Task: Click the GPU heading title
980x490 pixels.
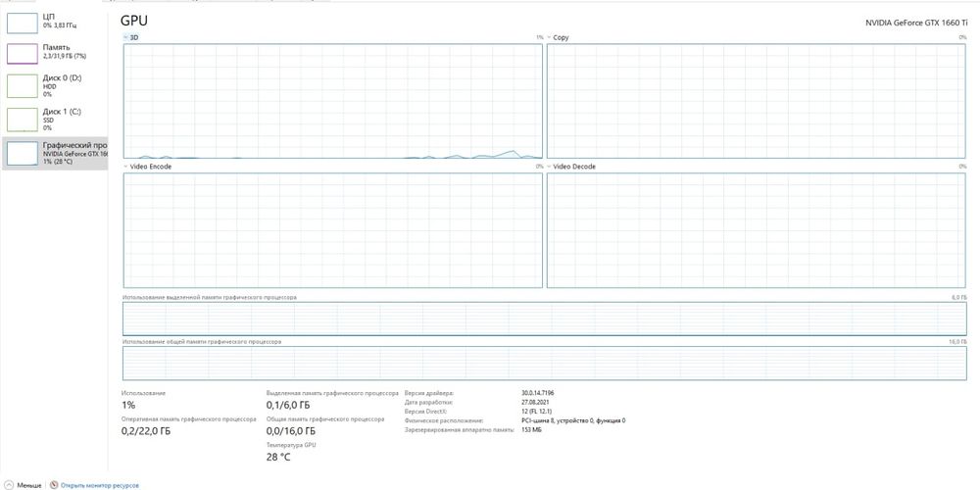Action: [134, 20]
